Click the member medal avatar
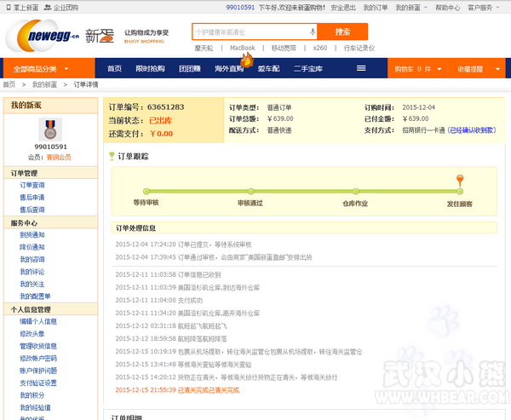 point(50,129)
